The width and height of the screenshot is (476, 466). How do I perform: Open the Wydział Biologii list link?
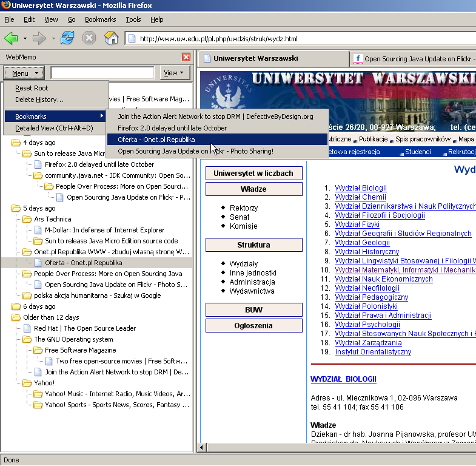point(361,188)
